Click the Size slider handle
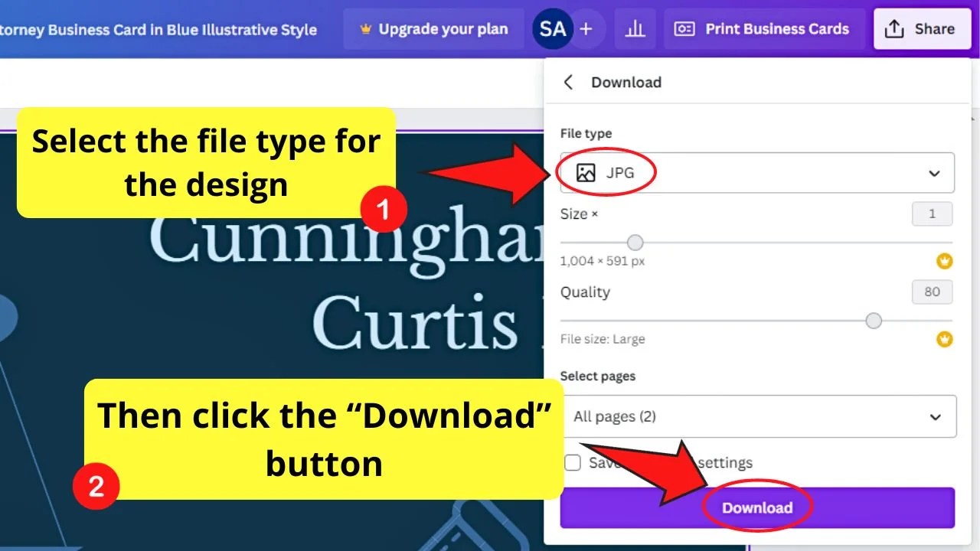 point(635,242)
